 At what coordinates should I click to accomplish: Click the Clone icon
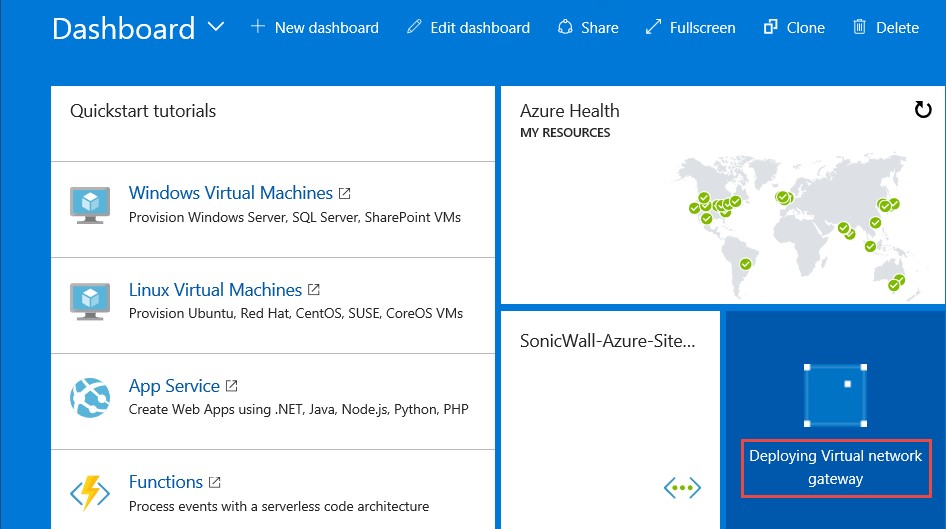770,27
